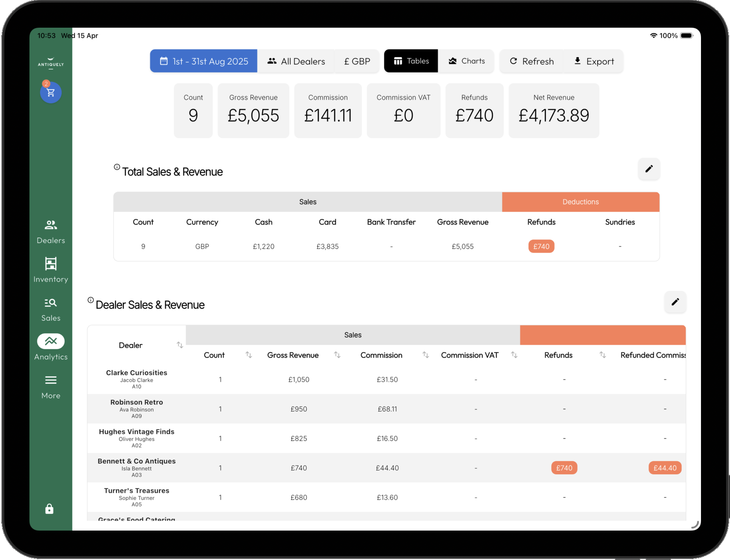This screenshot has width=730, height=560.
Task: Open the 1st - 31st Aug 2025 date picker
Action: click(x=203, y=61)
